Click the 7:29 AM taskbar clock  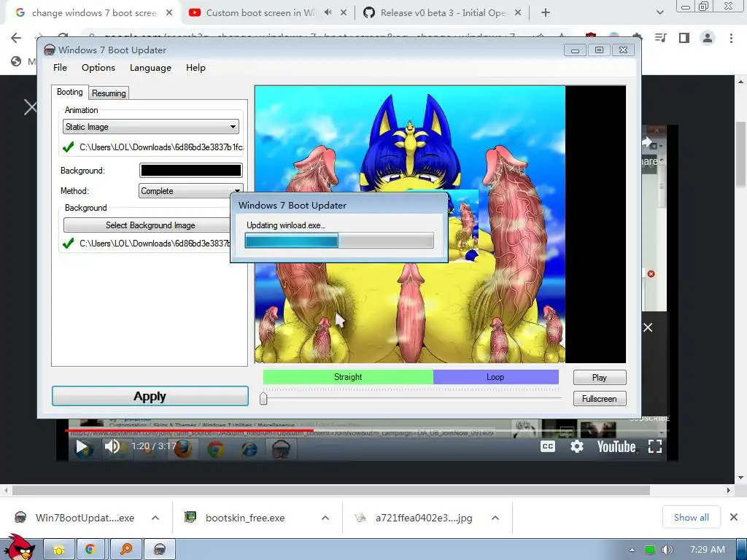pos(708,550)
